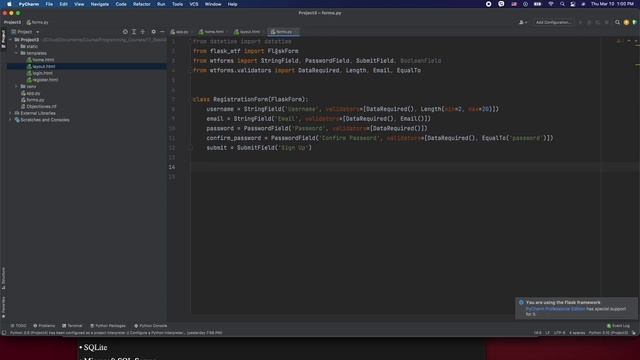640x360 pixels.
Task: Click the US flag input source icon
Action: tap(514, 4)
